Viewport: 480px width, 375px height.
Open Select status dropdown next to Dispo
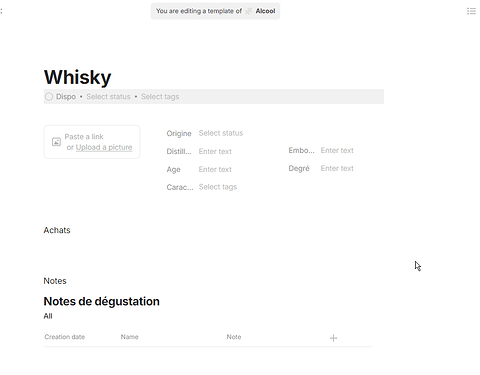point(108,97)
